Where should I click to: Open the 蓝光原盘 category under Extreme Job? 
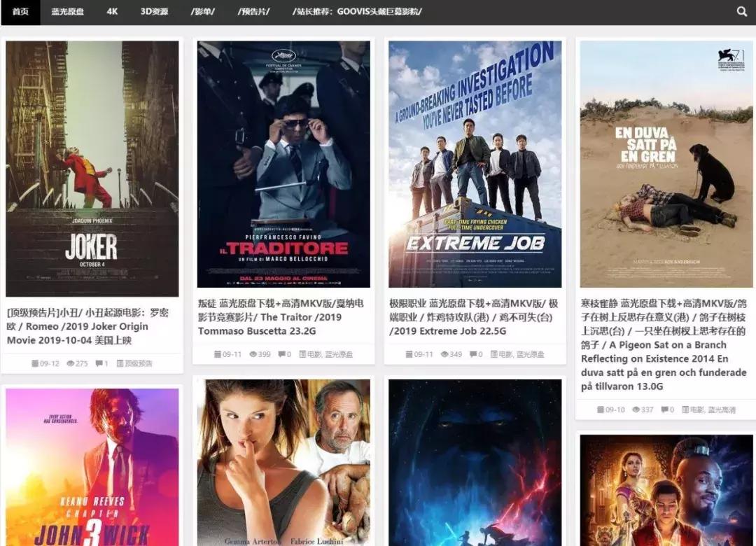[x=531, y=354]
